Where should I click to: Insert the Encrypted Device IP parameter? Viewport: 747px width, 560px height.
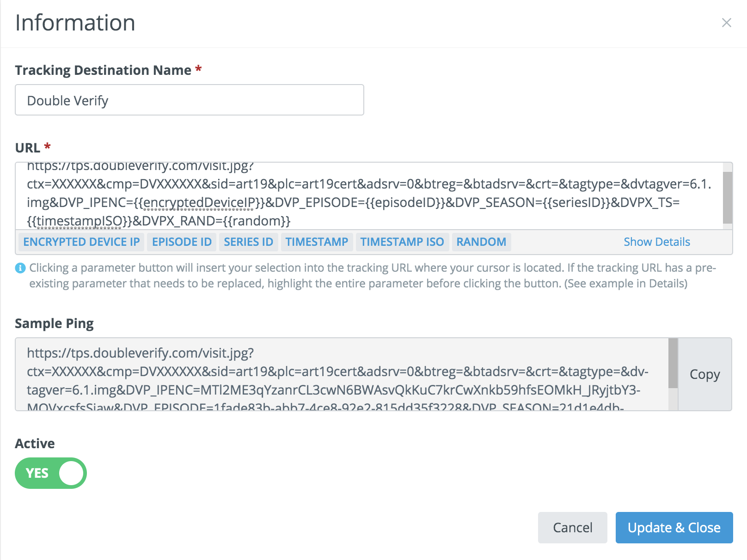[81, 242]
